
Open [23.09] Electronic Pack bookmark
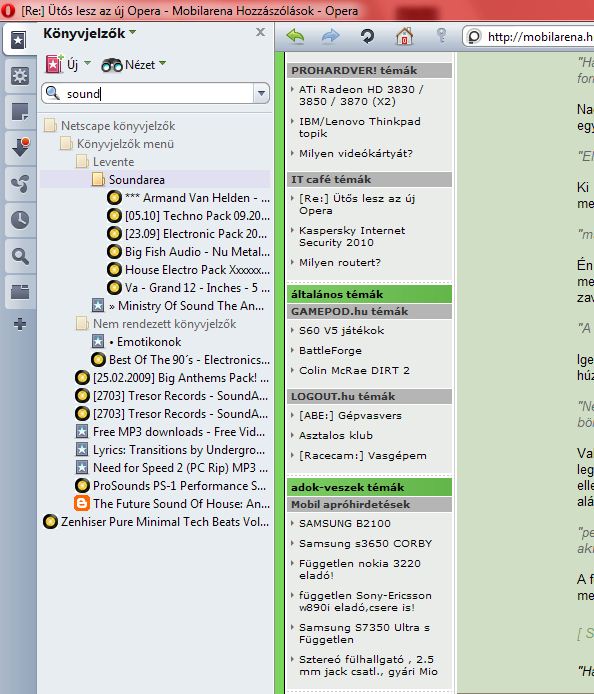(188, 234)
